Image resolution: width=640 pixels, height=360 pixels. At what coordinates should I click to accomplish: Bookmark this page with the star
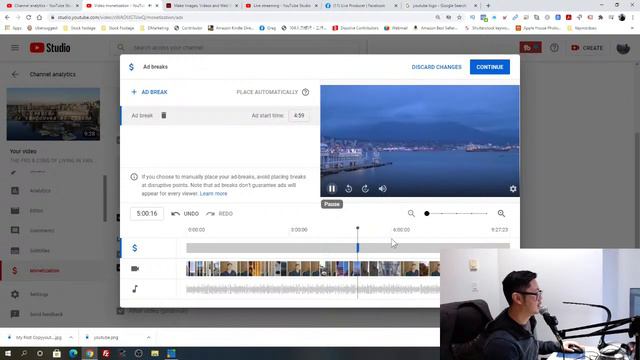tap(459, 18)
